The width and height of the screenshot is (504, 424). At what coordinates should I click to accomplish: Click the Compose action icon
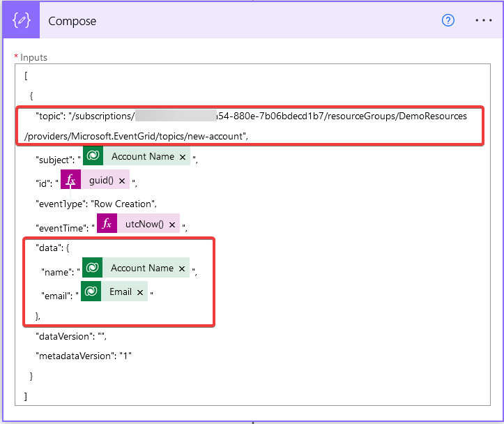point(21,20)
